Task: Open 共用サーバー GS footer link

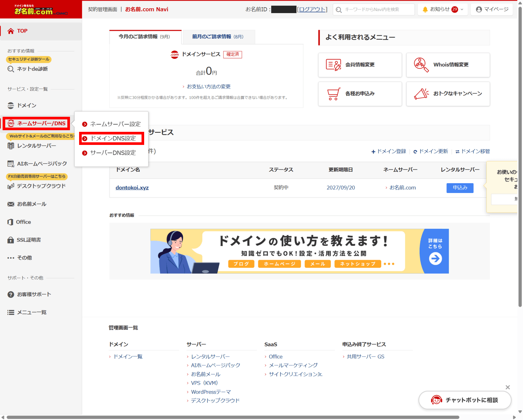Action: (365, 357)
